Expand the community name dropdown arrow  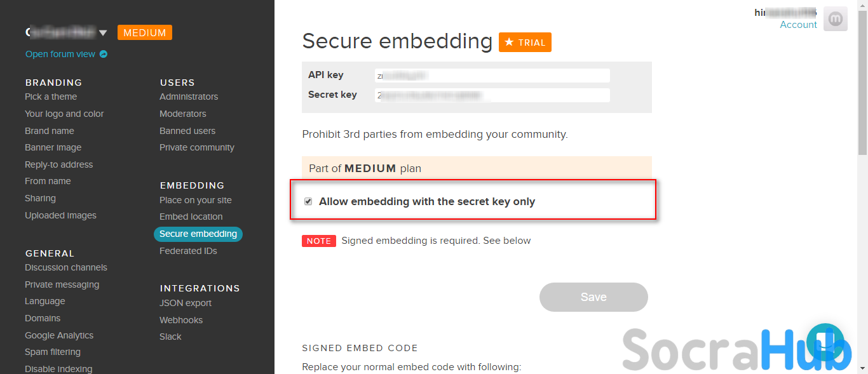[x=103, y=33]
